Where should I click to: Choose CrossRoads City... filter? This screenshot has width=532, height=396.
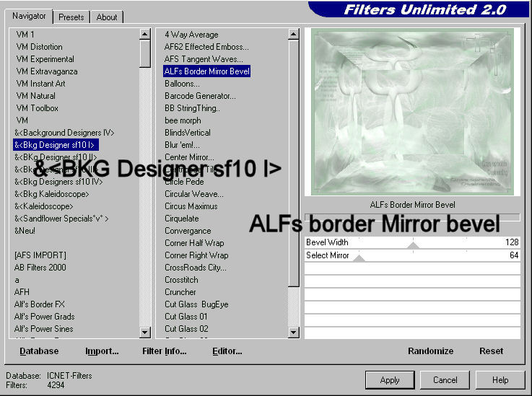click(196, 267)
